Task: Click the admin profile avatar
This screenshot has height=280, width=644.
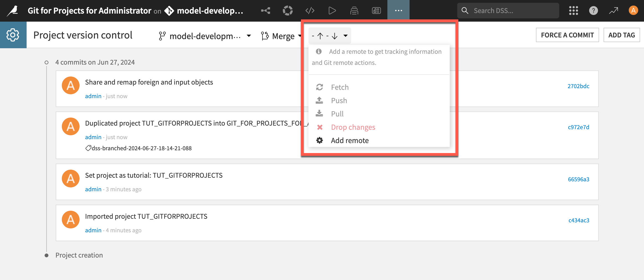Action: click(633, 11)
